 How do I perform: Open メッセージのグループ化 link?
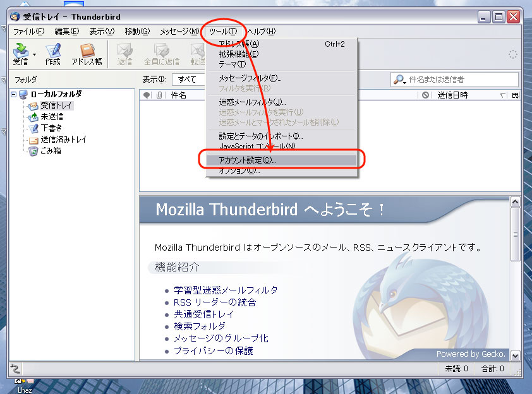[221, 338]
